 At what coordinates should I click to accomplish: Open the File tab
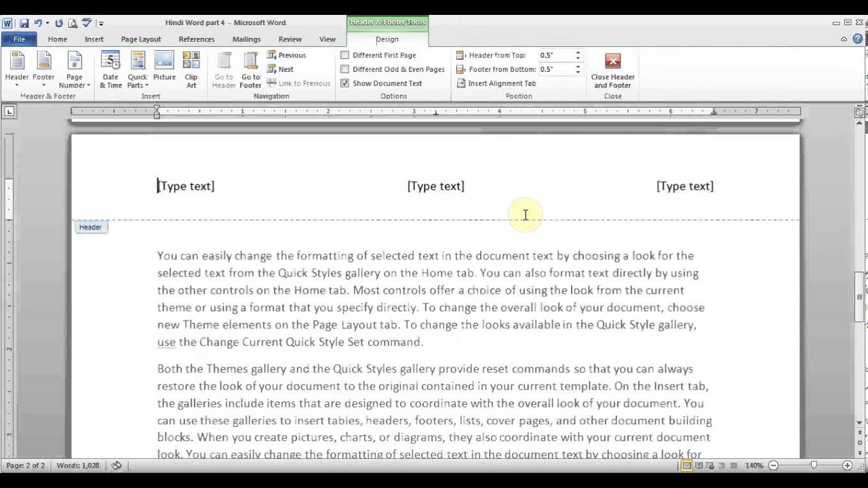19,39
